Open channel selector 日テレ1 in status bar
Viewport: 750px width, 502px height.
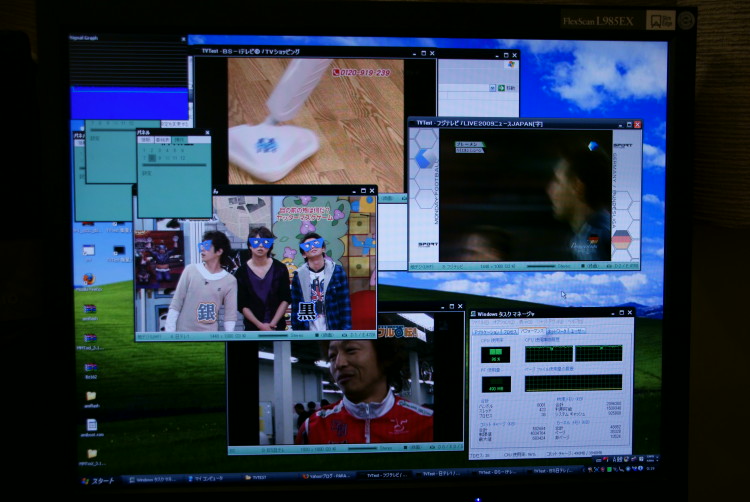[x=180, y=337]
